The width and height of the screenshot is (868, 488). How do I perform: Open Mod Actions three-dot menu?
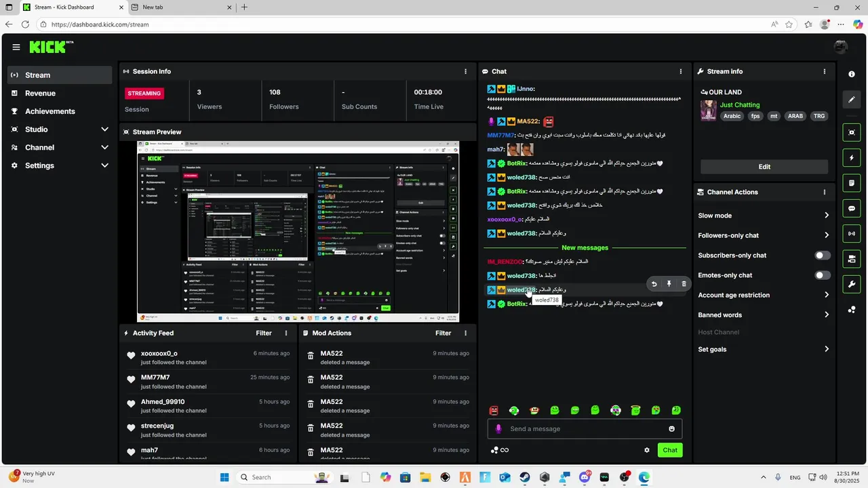click(465, 333)
